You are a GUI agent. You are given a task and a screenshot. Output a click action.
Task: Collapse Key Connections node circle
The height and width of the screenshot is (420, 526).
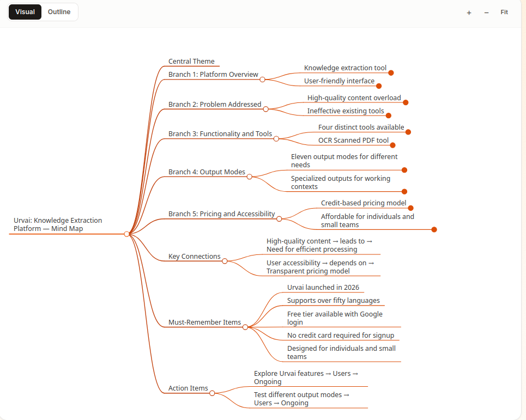pyautogui.click(x=225, y=261)
